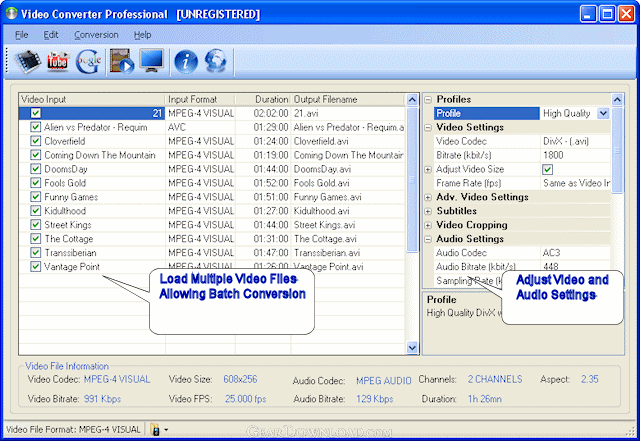Image resolution: width=640 pixels, height=441 pixels.
Task: Click the app icon in title bar
Action: pos(11,14)
